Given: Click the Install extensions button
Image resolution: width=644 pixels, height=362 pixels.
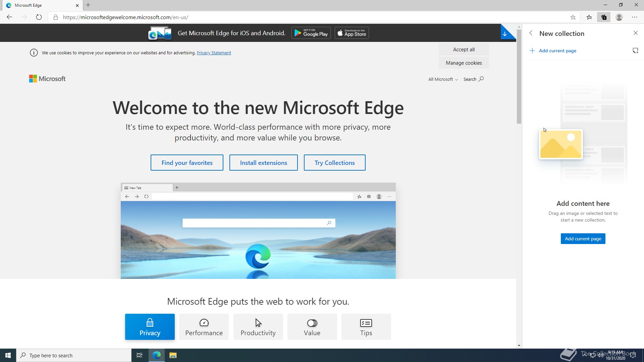Looking at the screenshot, I should click(x=264, y=163).
